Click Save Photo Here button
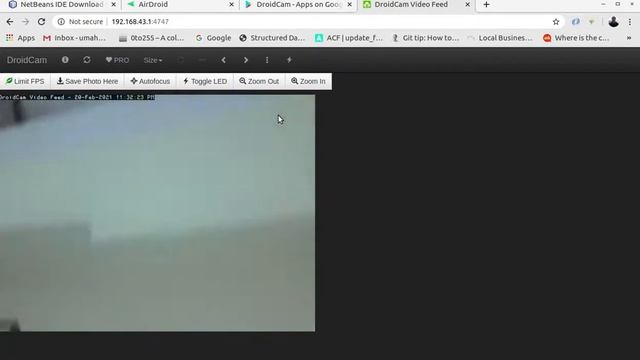Screen dimensions: 640x360 [x=87, y=81]
